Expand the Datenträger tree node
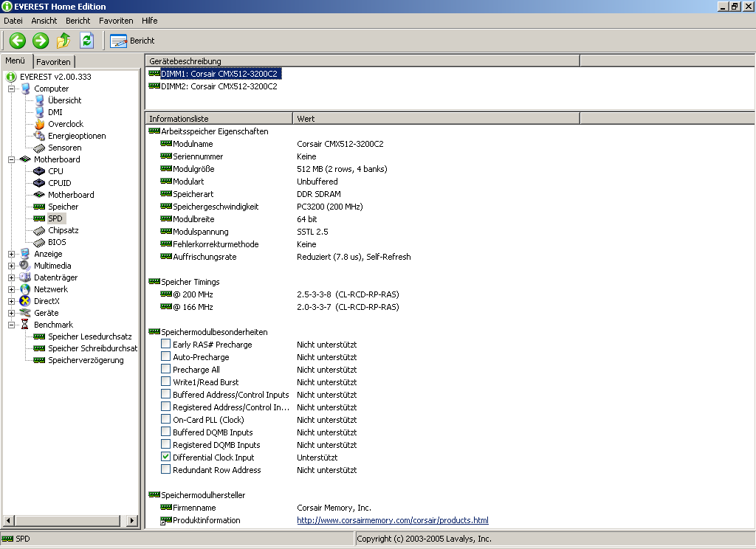This screenshot has height=549, width=756. [12, 277]
